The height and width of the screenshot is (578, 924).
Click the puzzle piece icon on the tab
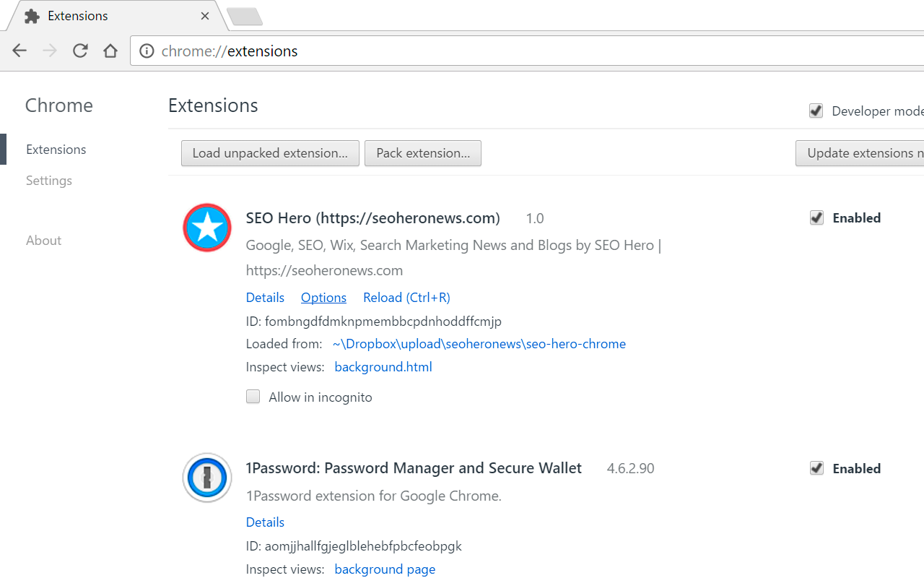click(32, 16)
